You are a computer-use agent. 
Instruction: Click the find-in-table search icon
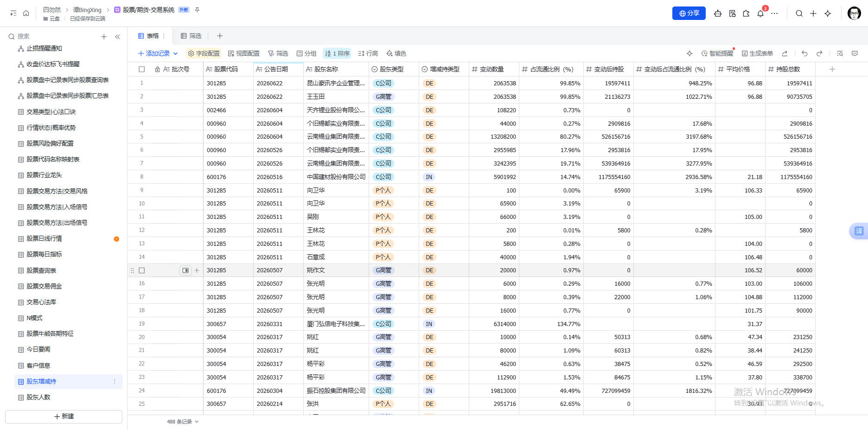tap(840, 53)
